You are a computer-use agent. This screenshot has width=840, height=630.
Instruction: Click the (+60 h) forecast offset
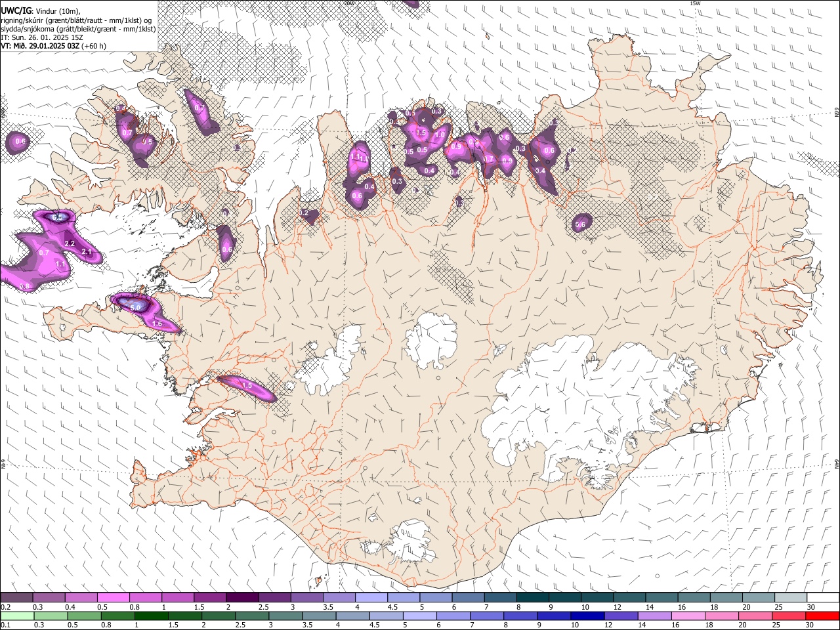93,46
